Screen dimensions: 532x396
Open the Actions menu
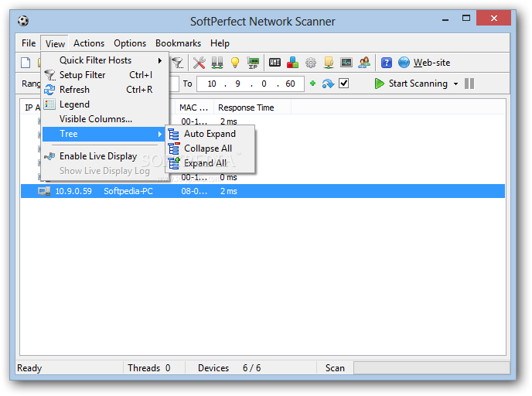pyautogui.click(x=89, y=43)
